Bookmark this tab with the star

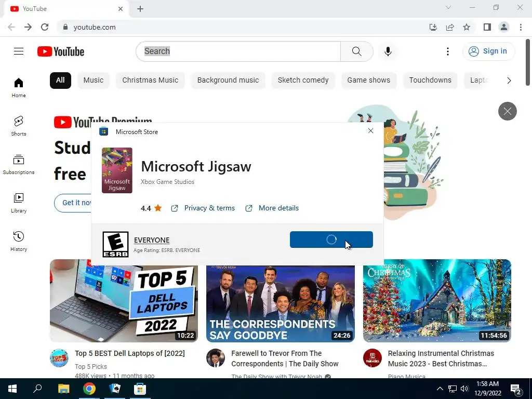(x=467, y=27)
